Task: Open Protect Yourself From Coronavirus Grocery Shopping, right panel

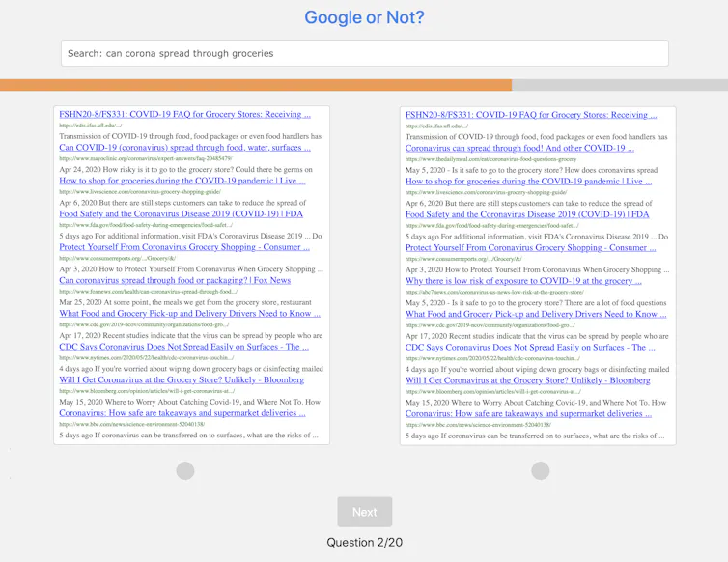Action: point(531,247)
